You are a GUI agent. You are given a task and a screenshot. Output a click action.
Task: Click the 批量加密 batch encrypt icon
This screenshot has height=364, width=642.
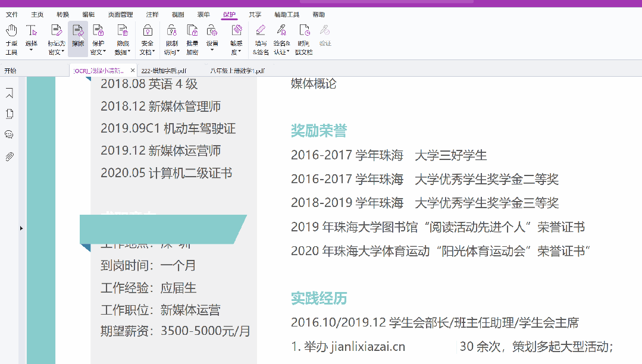click(192, 39)
